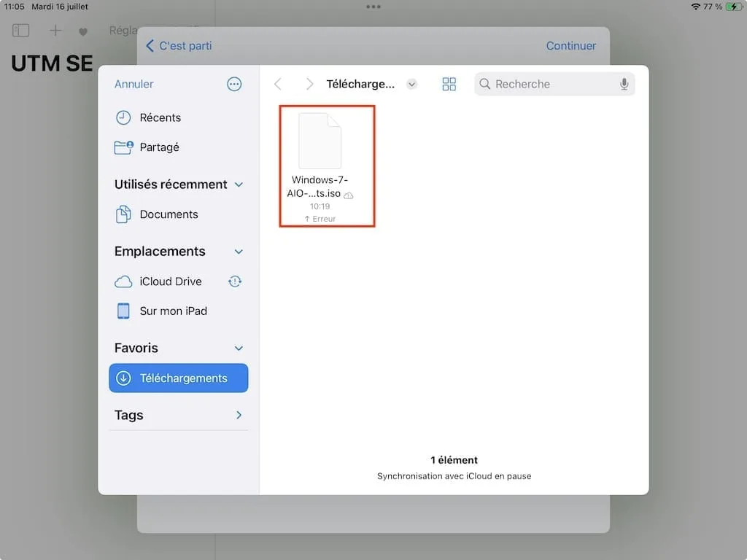Viewport: 747px width, 560px height.
Task: Select the Documents sidebar entry
Action: point(169,214)
